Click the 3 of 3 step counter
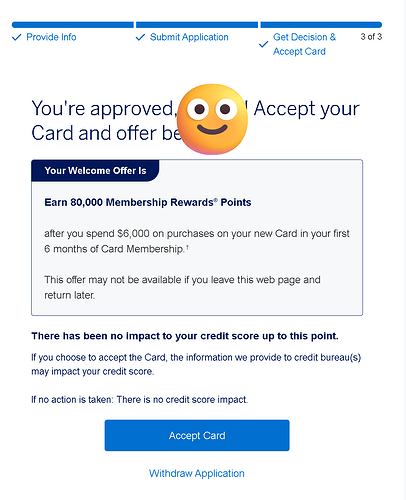Viewport: 406px width, 500px height. coord(371,37)
